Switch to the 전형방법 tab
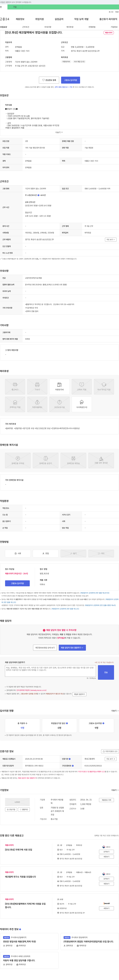119x980 pixels. coord(92,27)
